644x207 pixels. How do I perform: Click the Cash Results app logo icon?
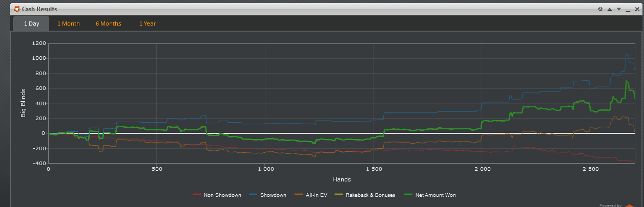tap(17, 9)
